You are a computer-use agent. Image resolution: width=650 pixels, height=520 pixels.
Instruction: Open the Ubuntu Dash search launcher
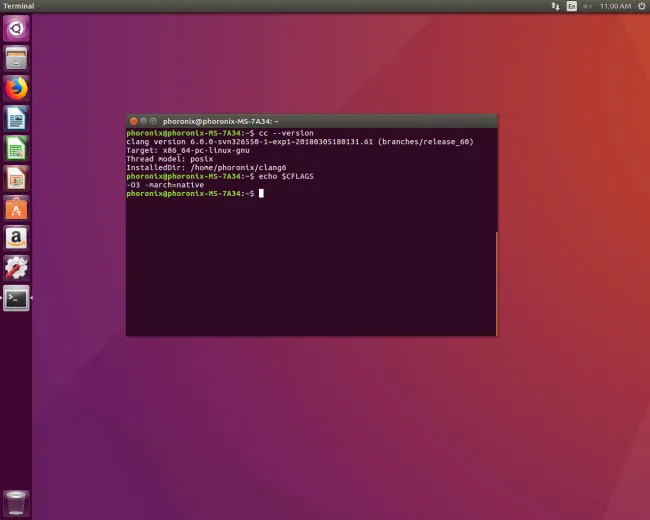[x=16, y=28]
